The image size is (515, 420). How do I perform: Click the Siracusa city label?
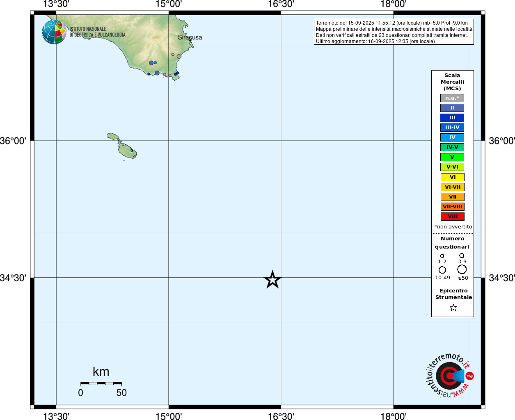(190, 37)
